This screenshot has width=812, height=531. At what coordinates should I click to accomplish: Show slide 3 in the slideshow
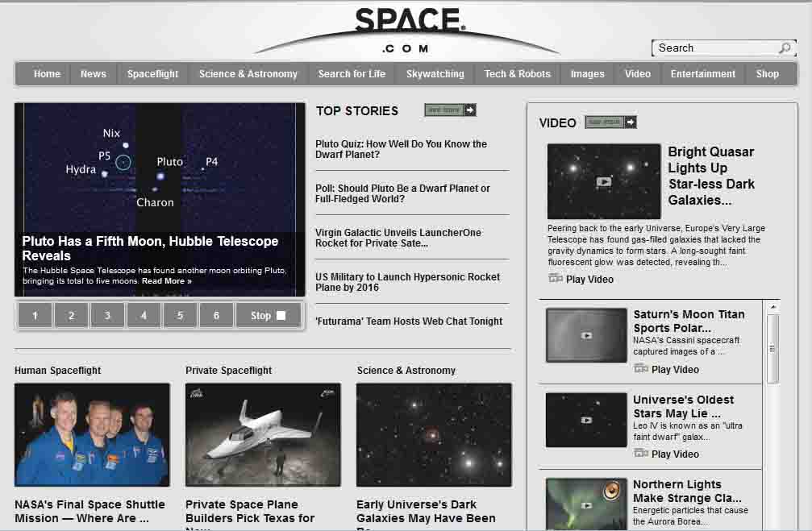pyautogui.click(x=107, y=316)
